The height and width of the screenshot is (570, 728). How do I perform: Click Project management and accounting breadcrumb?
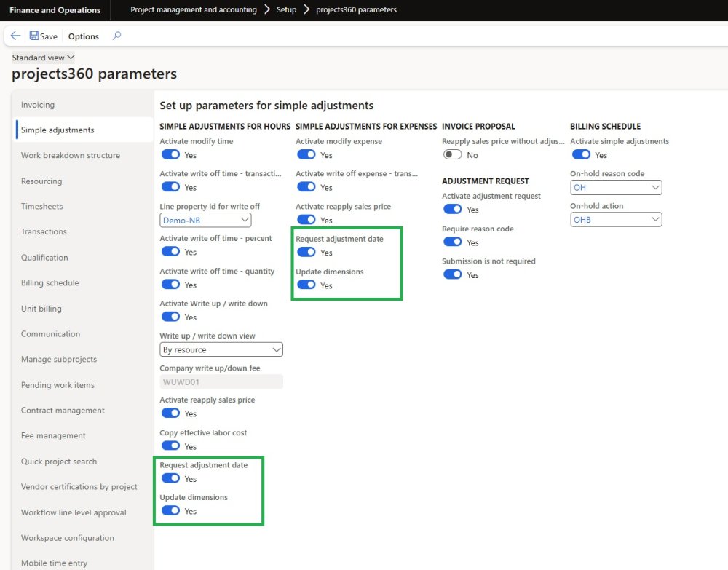(x=194, y=10)
